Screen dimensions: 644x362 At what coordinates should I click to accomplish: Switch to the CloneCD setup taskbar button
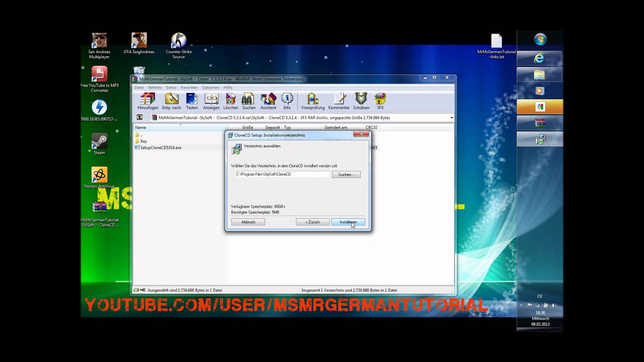coord(539,139)
